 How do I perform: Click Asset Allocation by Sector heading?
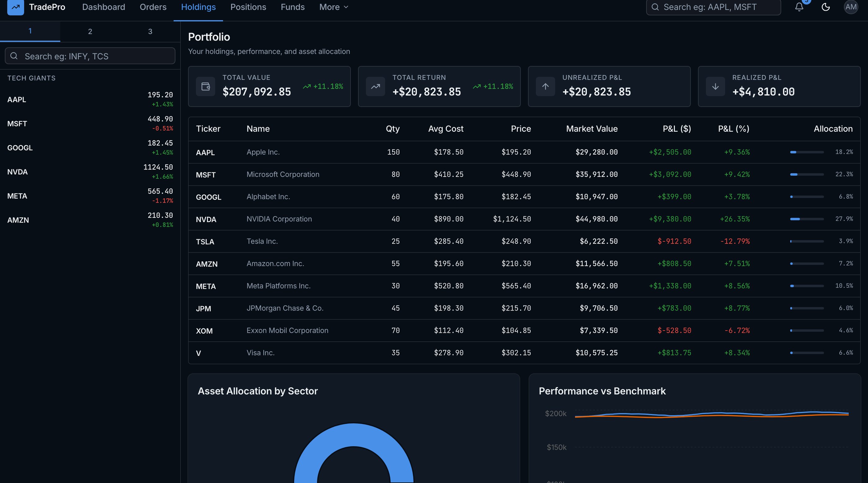(257, 391)
